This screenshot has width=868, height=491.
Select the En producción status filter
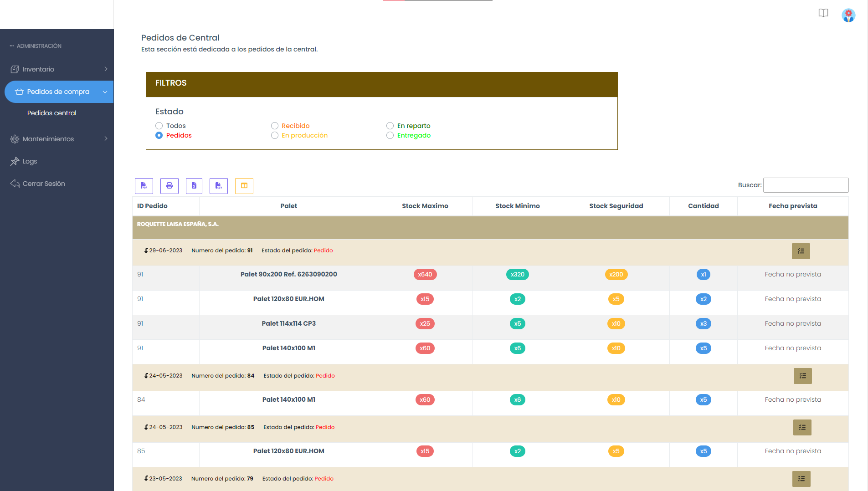(x=275, y=135)
